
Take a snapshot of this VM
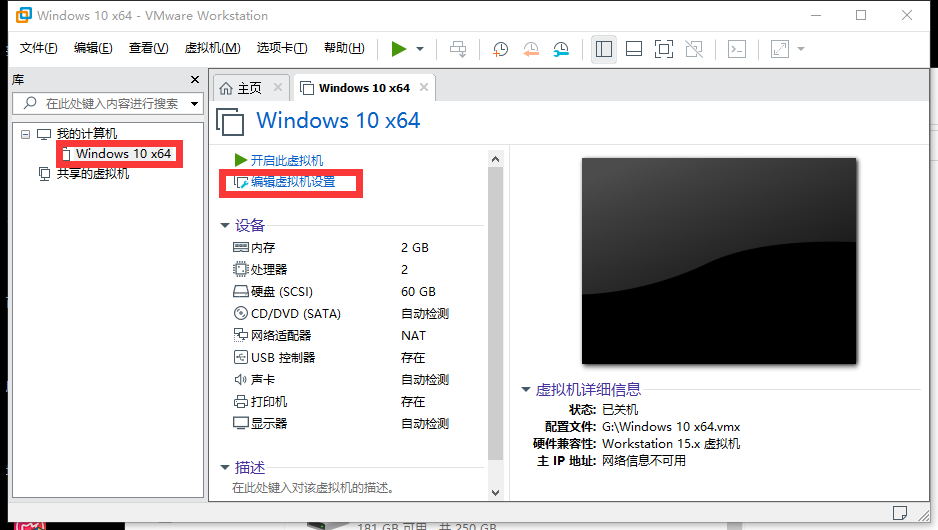pyautogui.click(x=500, y=49)
